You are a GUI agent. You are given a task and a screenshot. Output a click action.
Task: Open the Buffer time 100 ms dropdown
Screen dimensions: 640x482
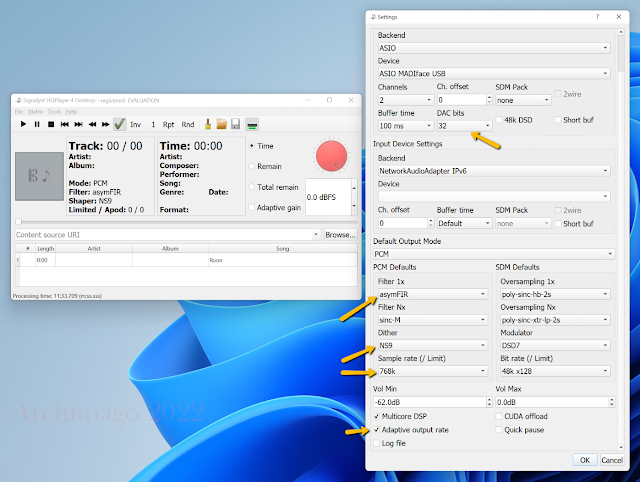405,126
